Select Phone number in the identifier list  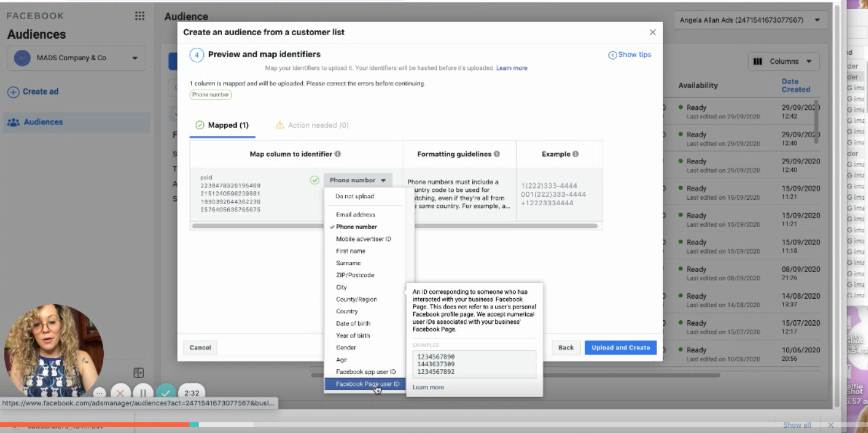click(x=356, y=227)
